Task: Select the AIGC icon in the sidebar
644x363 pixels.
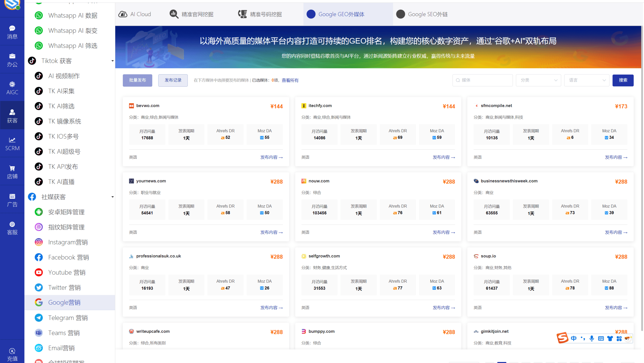Action: point(12,88)
